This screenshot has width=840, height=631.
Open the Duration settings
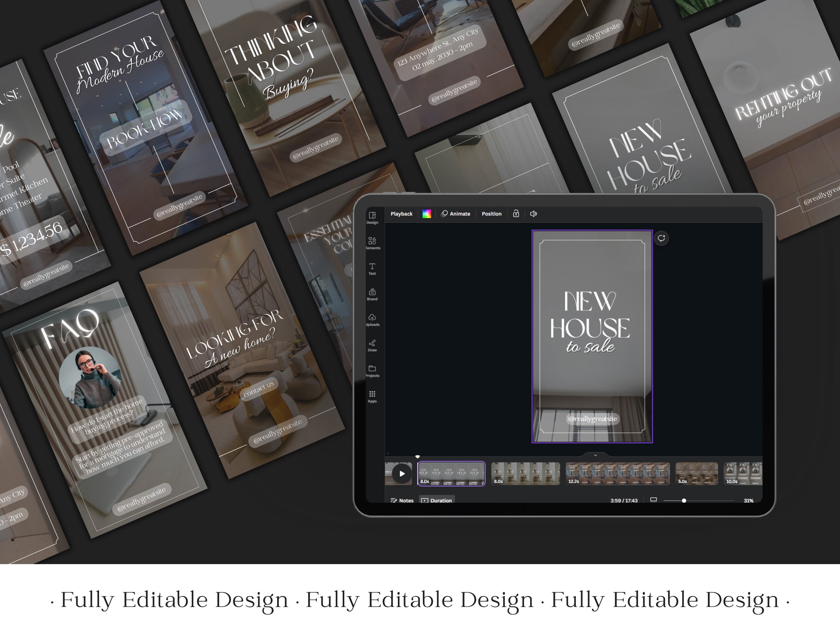[437, 500]
